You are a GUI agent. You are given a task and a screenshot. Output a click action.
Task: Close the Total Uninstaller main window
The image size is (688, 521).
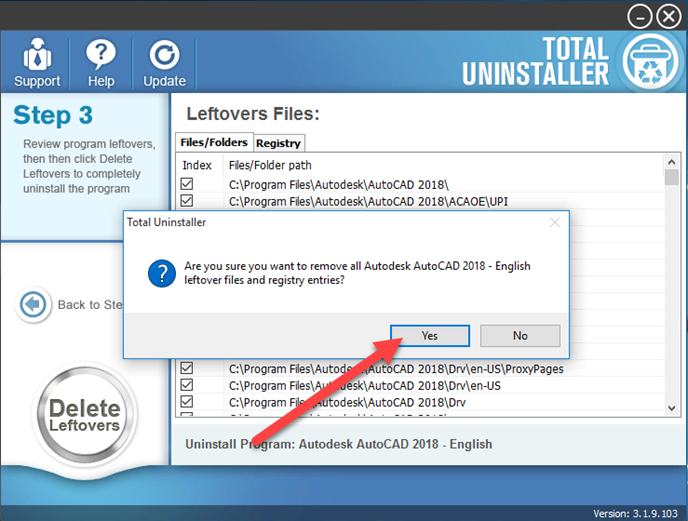pyautogui.click(x=669, y=17)
